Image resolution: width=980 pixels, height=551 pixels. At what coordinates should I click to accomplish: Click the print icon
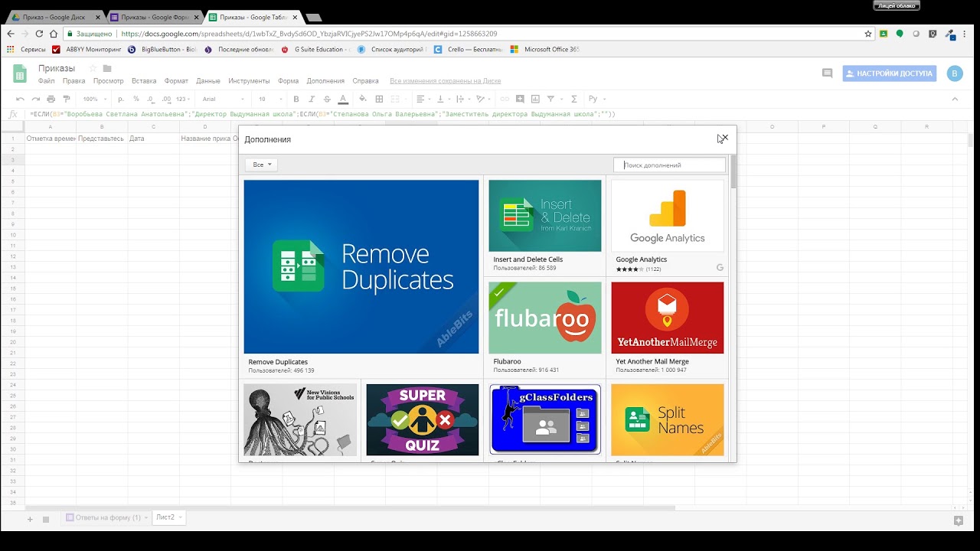click(51, 99)
